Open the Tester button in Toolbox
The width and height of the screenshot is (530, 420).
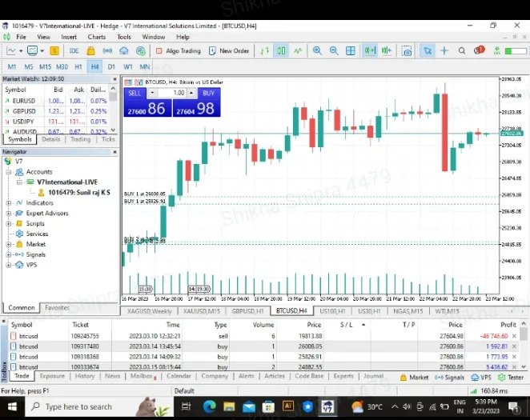511,378
